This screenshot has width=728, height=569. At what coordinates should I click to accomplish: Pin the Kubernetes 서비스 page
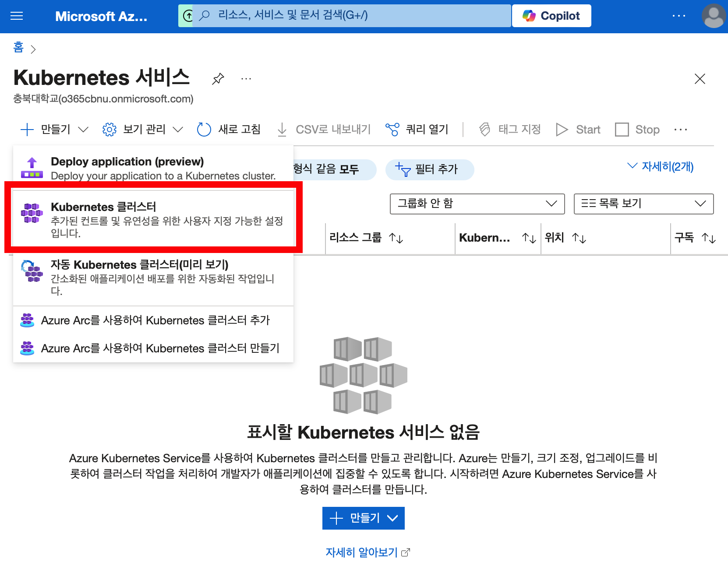tap(218, 79)
